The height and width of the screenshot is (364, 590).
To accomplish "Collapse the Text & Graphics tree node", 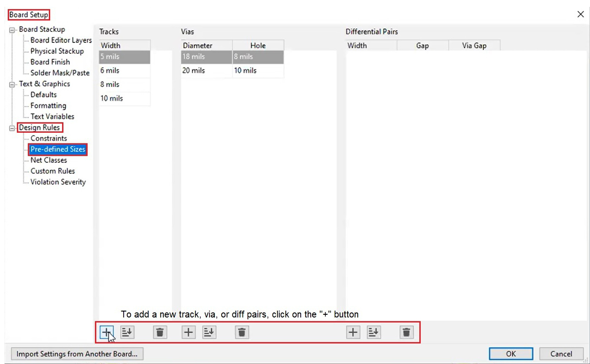I will click(12, 84).
